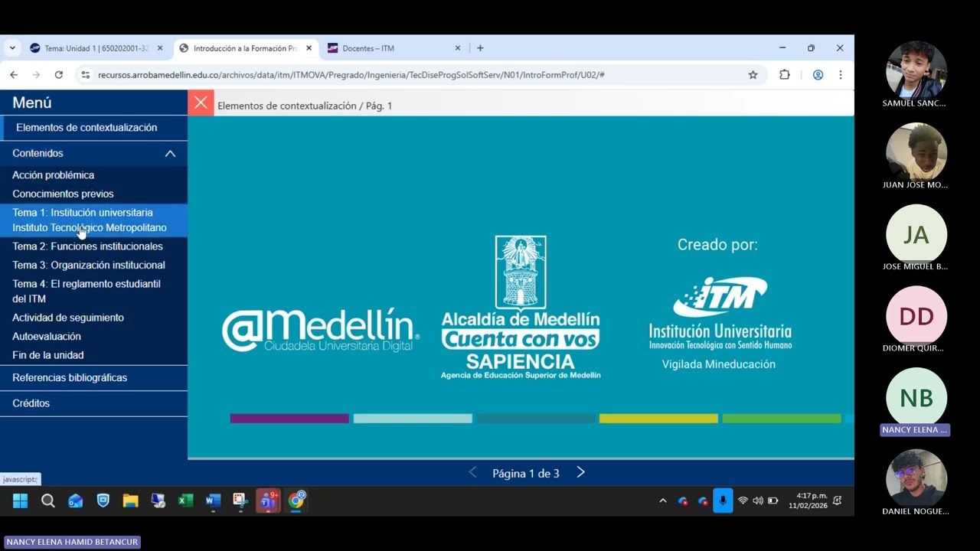Open Excel from the taskbar

(186, 500)
